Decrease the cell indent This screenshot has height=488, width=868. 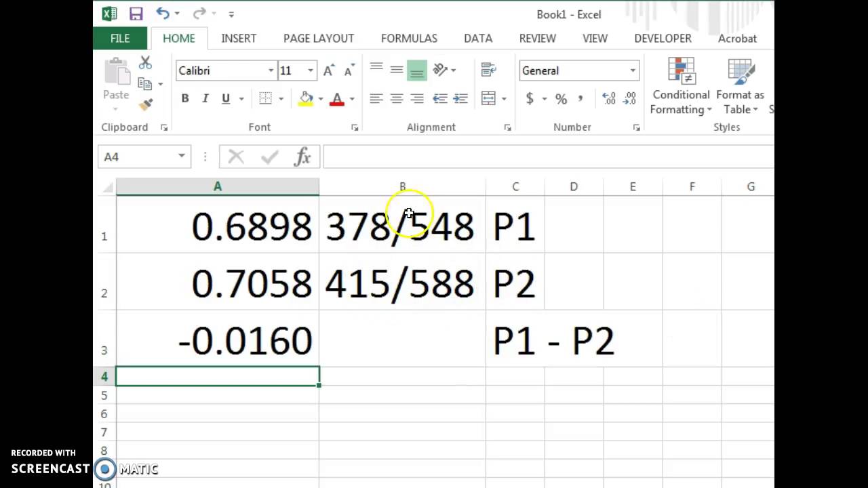pos(440,99)
